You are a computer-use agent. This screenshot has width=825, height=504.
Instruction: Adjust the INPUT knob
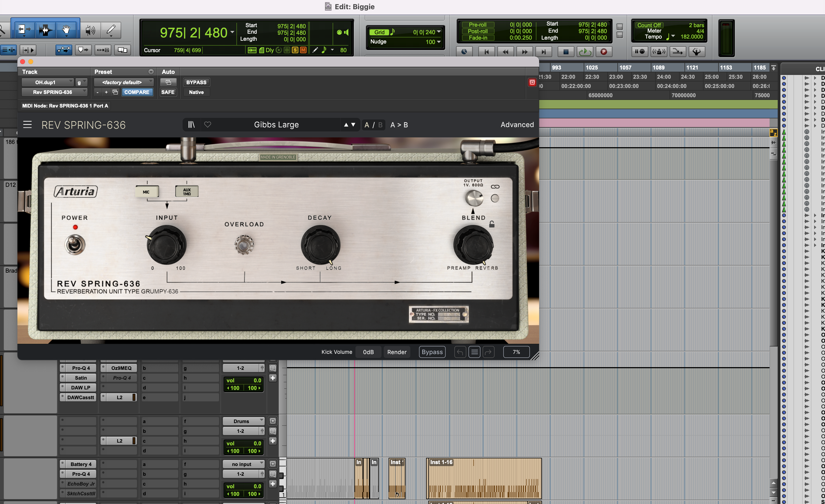166,245
